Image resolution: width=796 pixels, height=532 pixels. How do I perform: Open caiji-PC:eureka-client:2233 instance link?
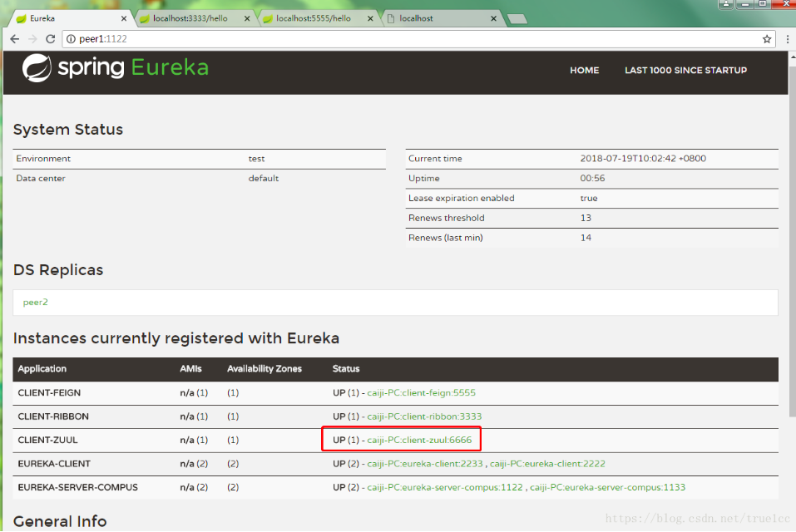pyautogui.click(x=425, y=464)
